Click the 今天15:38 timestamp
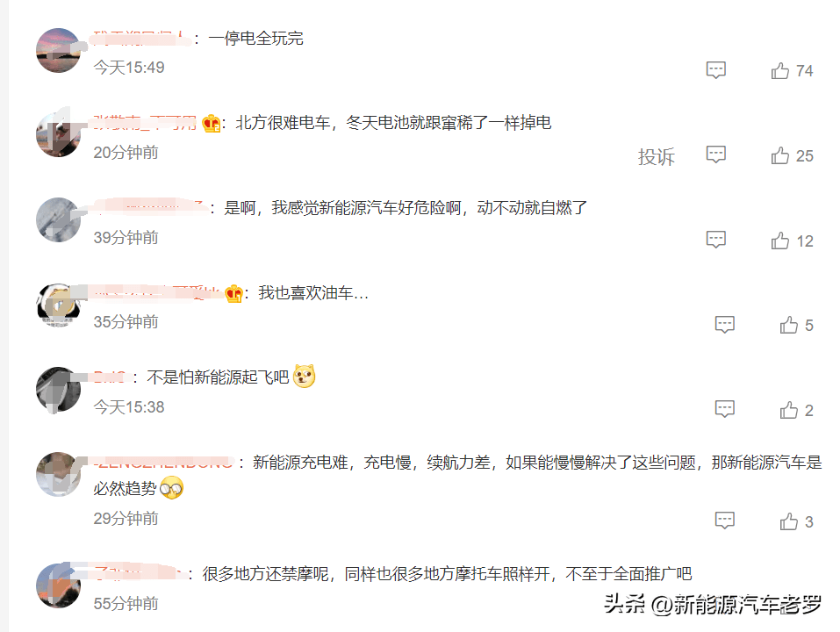This screenshot has height=632, width=840. pos(128,407)
